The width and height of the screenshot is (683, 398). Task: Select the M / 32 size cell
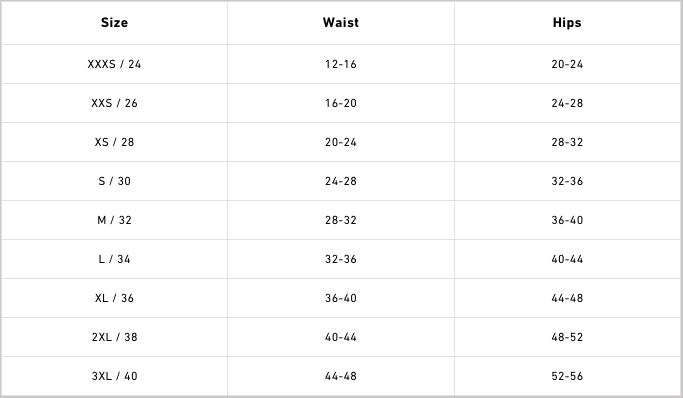[x=114, y=220]
